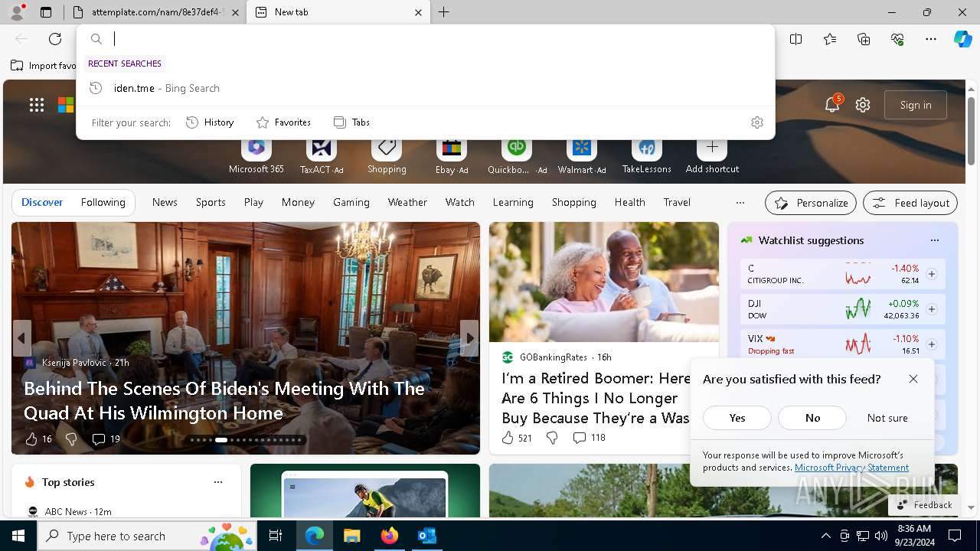Add DJI Dow to watchlist
The height and width of the screenshot is (551, 980).
(932, 309)
